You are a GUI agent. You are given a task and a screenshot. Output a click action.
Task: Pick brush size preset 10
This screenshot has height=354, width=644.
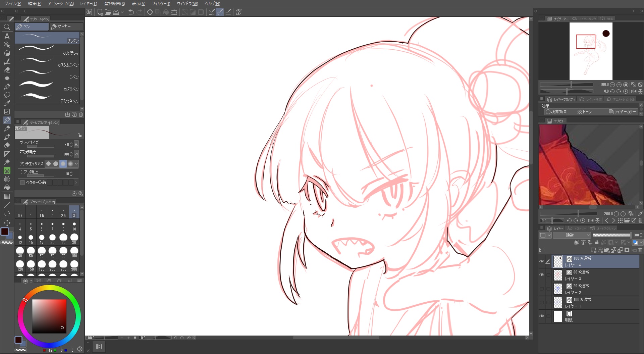pos(74,226)
